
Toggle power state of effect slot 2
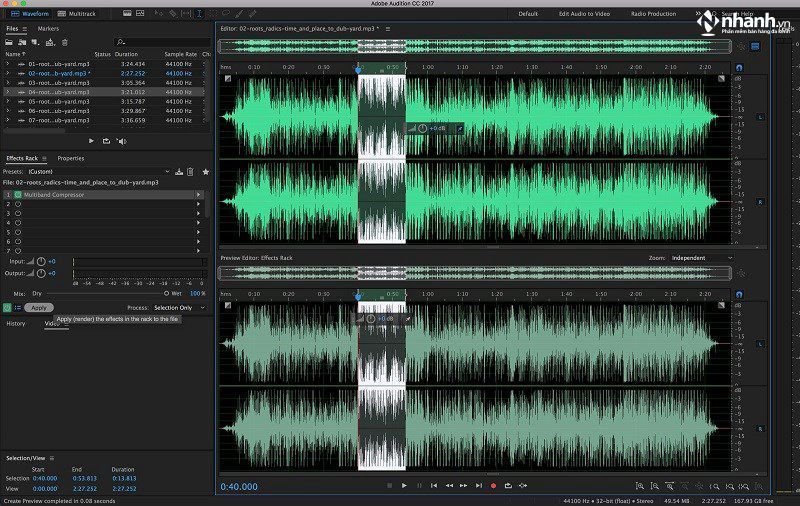tap(17, 204)
